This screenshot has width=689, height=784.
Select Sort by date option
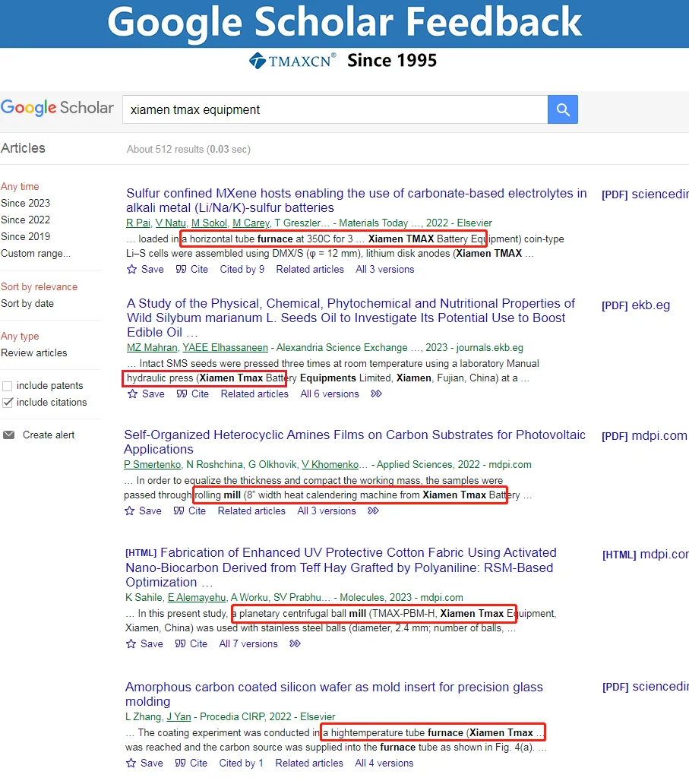[27, 304]
